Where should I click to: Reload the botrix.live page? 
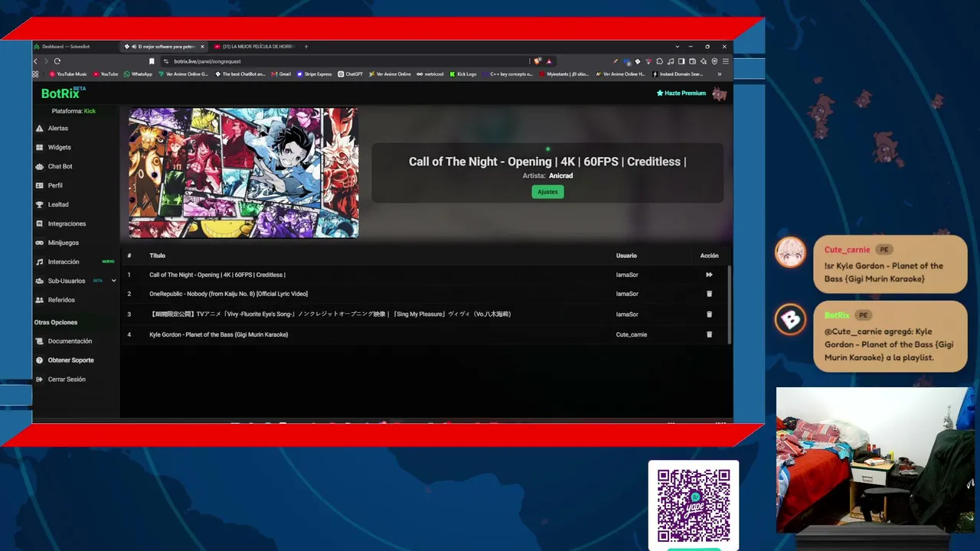click(57, 61)
